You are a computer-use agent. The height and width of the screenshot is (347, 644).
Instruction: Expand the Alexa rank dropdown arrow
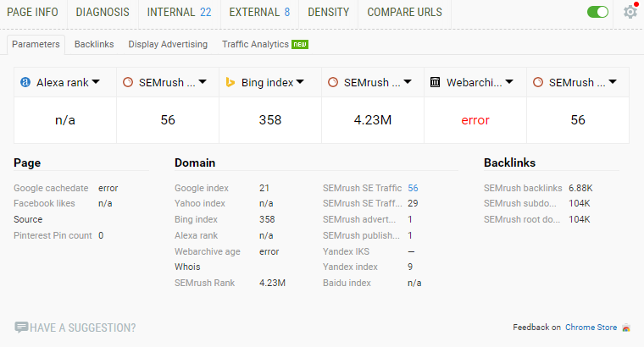click(96, 82)
